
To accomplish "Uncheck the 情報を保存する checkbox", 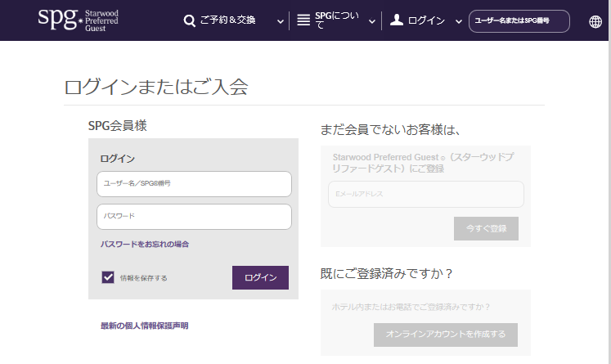I will (108, 277).
